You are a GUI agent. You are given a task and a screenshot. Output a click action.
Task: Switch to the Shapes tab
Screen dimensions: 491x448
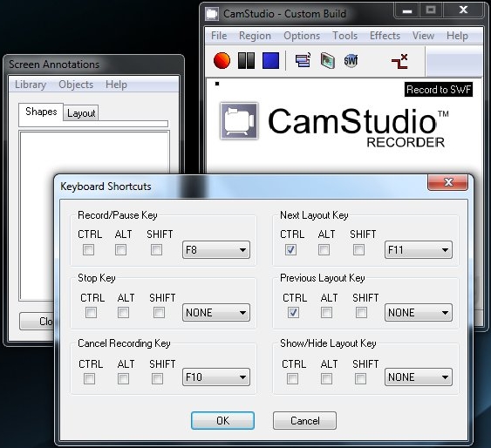41,112
